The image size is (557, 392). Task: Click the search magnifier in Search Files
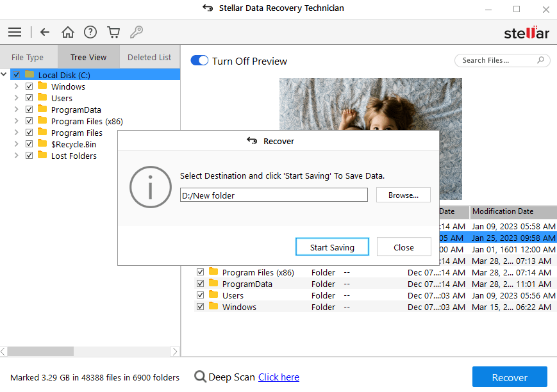pyautogui.click(x=540, y=60)
